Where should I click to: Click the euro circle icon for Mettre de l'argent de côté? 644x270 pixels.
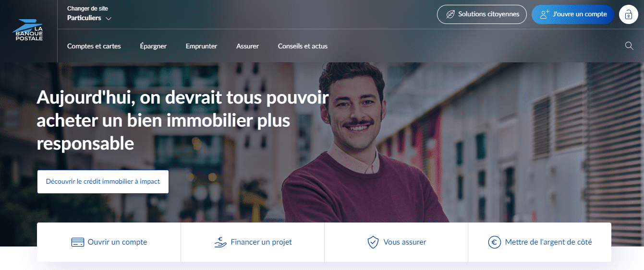coord(495,242)
